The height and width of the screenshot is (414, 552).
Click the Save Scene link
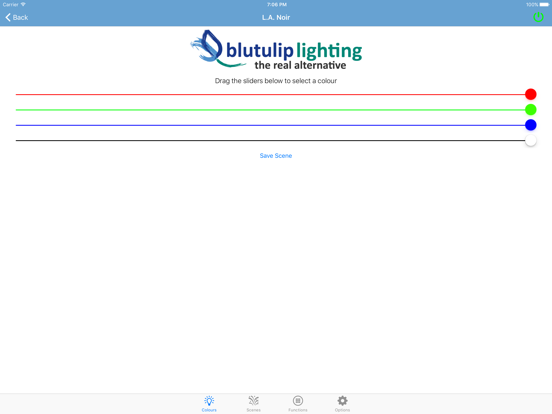tap(276, 156)
